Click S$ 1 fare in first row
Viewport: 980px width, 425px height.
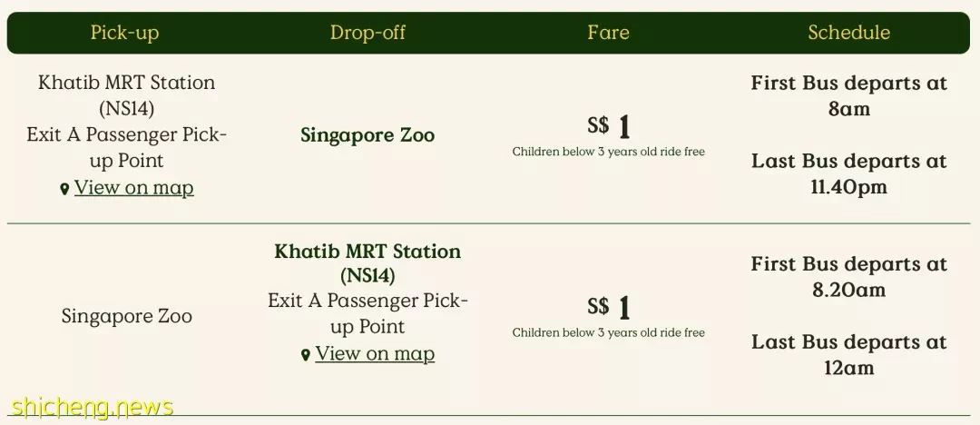point(608,127)
